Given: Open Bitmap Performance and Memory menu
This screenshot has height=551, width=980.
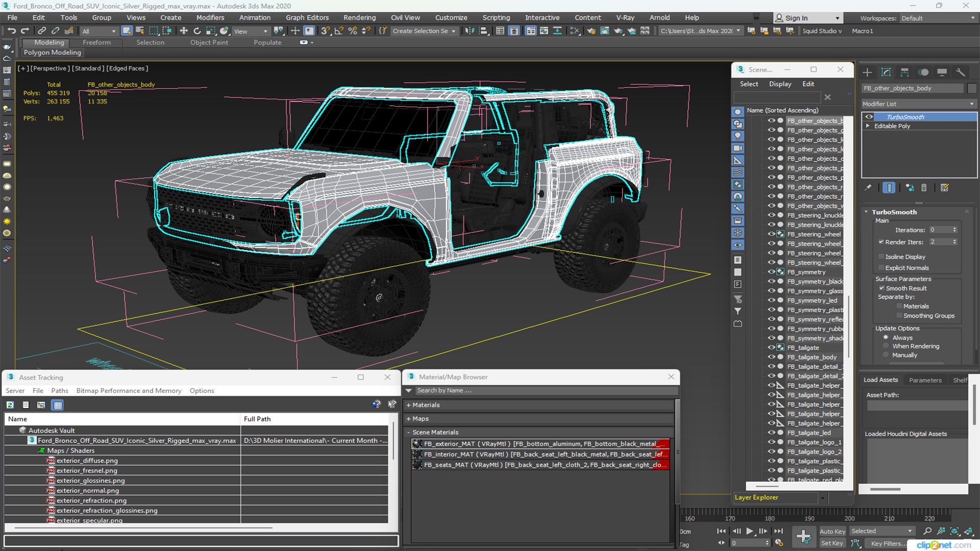Looking at the screenshot, I should click(129, 391).
